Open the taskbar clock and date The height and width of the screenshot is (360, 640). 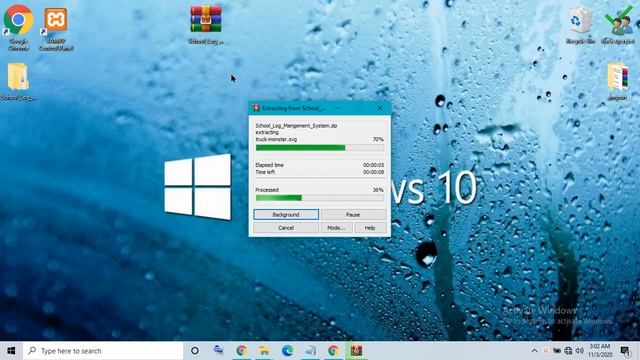(600, 351)
